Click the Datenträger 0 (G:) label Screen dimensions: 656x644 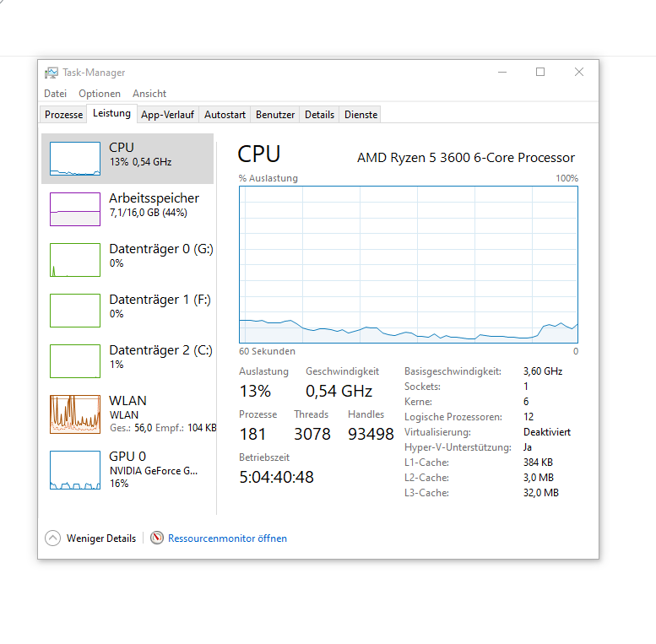click(161, 249)
